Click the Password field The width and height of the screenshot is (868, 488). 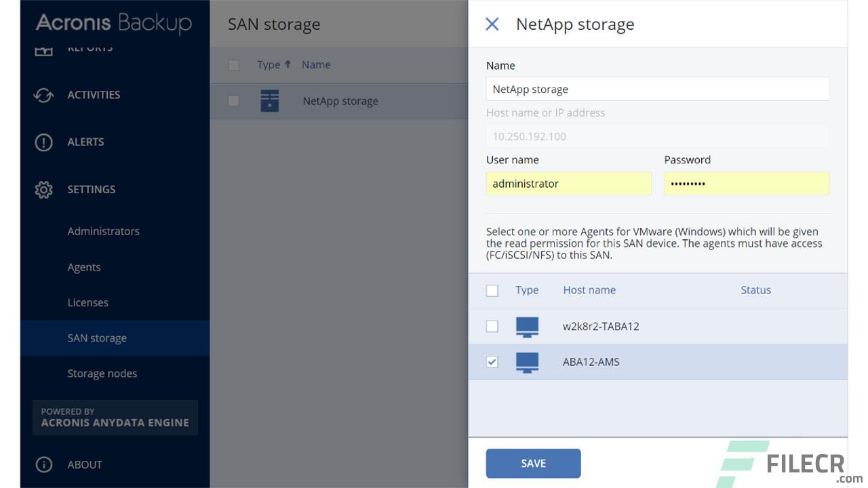pos(747,184)
